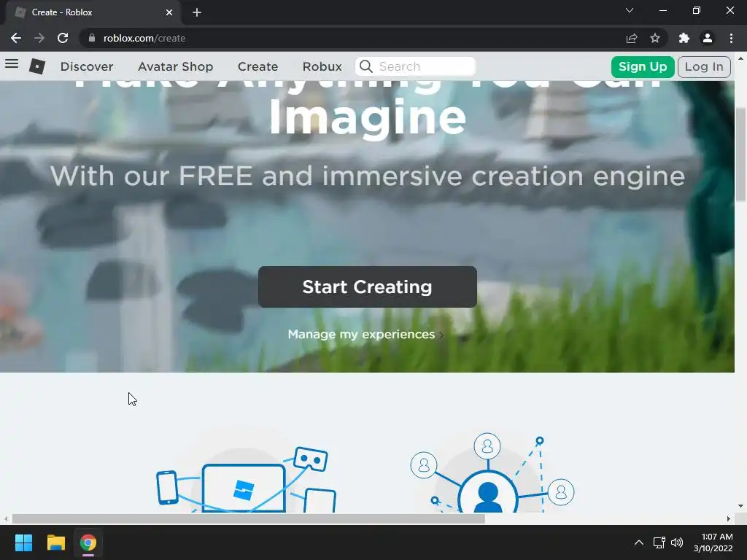
Task: Click the Roblox logo icon
Action: click(37, 66)
